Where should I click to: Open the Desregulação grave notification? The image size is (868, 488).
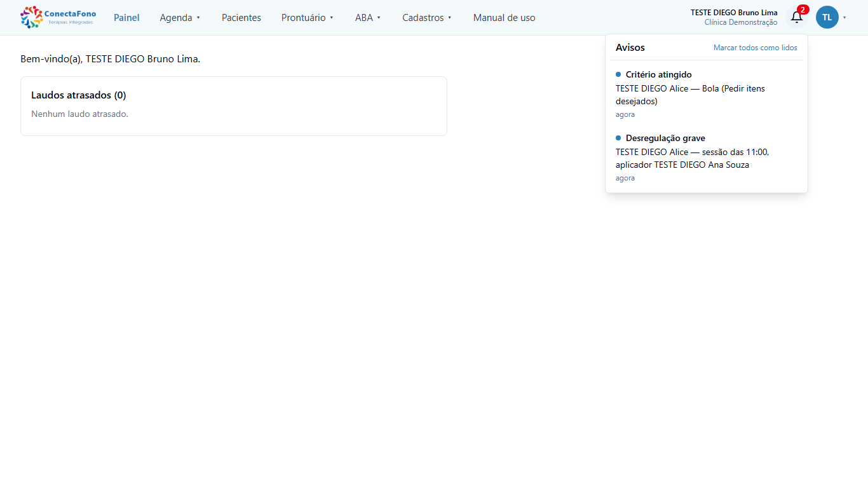[707, 158]
